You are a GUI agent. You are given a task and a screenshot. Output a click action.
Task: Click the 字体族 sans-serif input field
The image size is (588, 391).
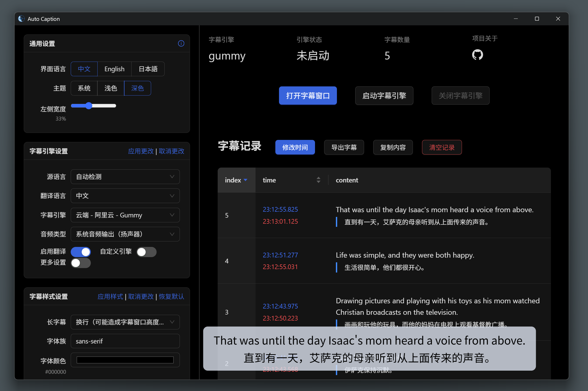click(x=125, y=341)
